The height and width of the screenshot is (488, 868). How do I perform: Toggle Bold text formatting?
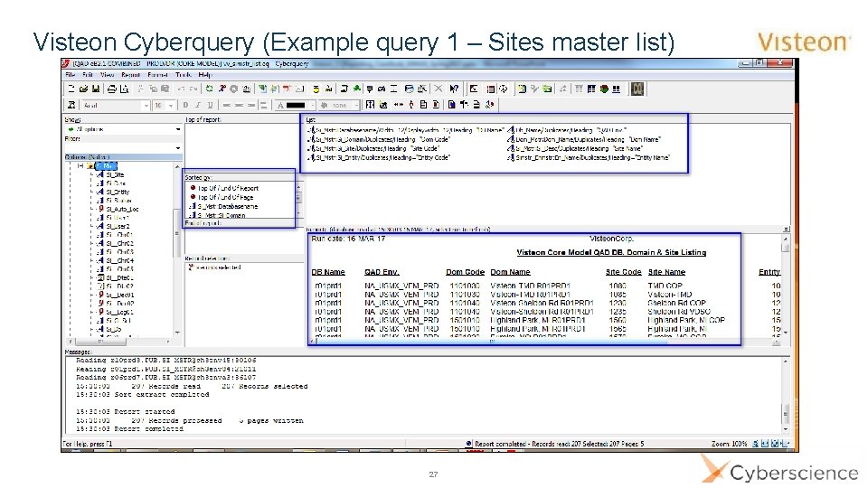click(185, 105)
